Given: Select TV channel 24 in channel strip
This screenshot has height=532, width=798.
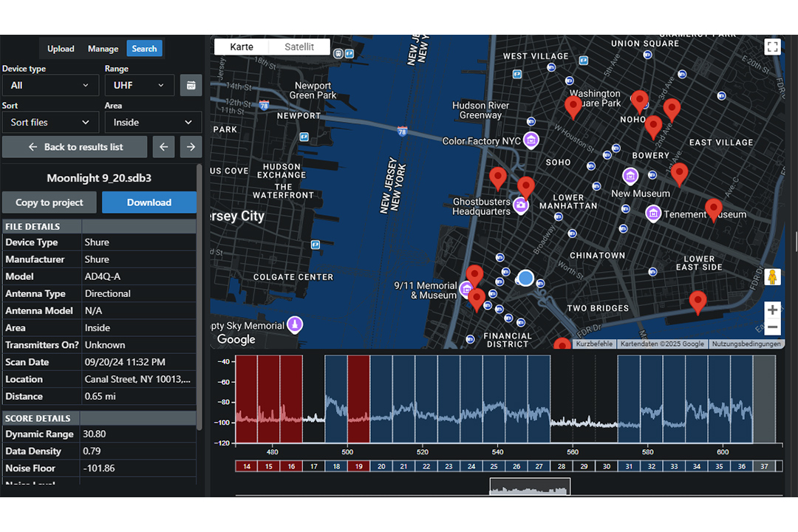Looking at the screenshot, I should [471, 466].
